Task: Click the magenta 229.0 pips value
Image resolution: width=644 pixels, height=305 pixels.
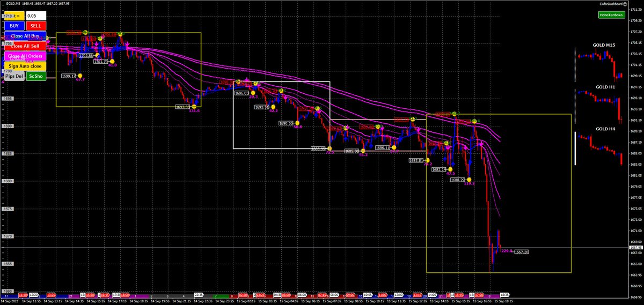Action: [x=507, y=251]
